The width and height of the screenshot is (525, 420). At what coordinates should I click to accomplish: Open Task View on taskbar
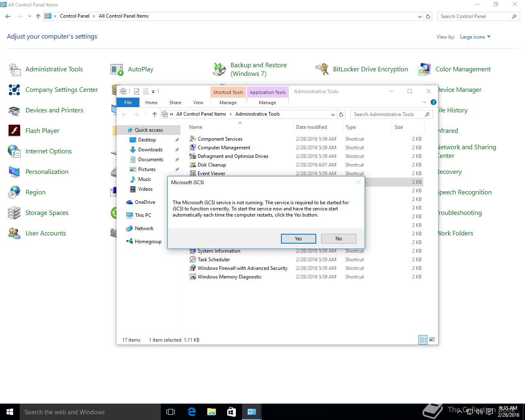[171, 412]
